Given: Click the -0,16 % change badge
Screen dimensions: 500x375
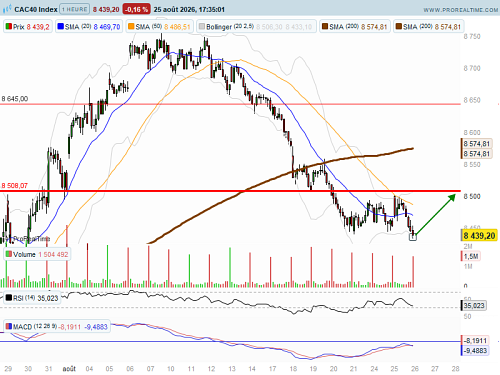Looking at the screenshot, I should (136, 9).
